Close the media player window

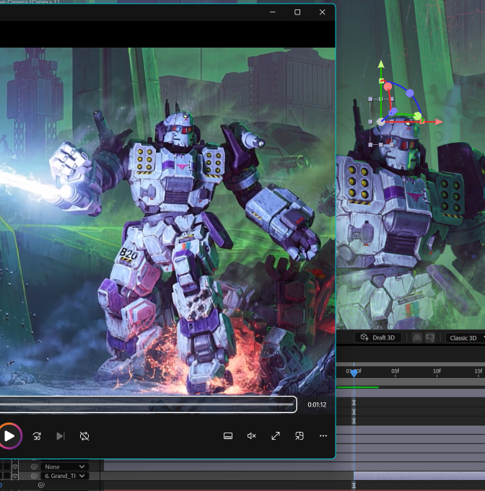click(x=322, y=12)
